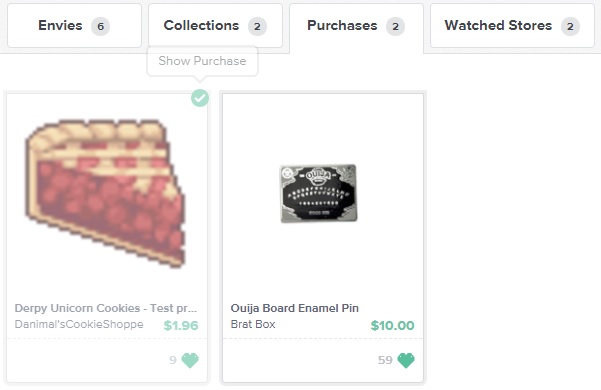Viewport: 601px width, 390px height.
Task: Select the Purchases tab
Action: pos(356,28)
